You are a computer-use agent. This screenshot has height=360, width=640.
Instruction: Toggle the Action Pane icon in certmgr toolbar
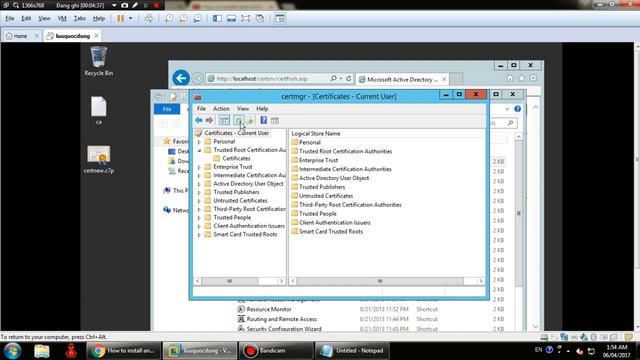(275, 120)
